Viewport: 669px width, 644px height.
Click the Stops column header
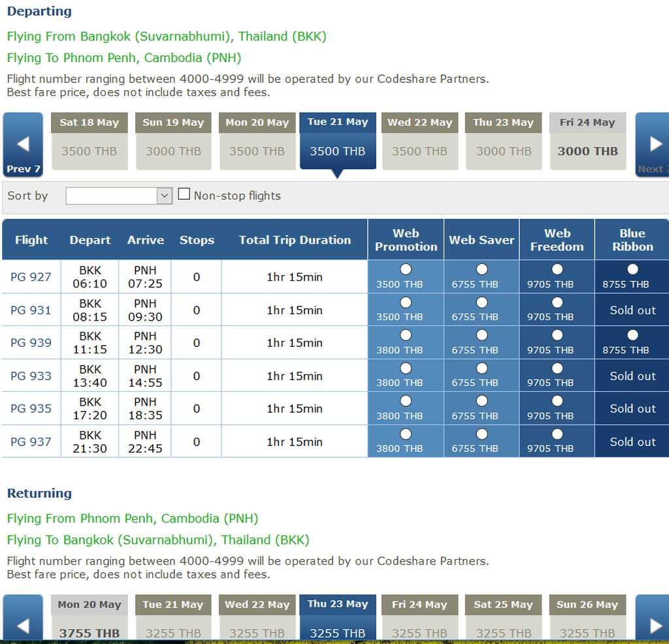[x=197, y=240]
